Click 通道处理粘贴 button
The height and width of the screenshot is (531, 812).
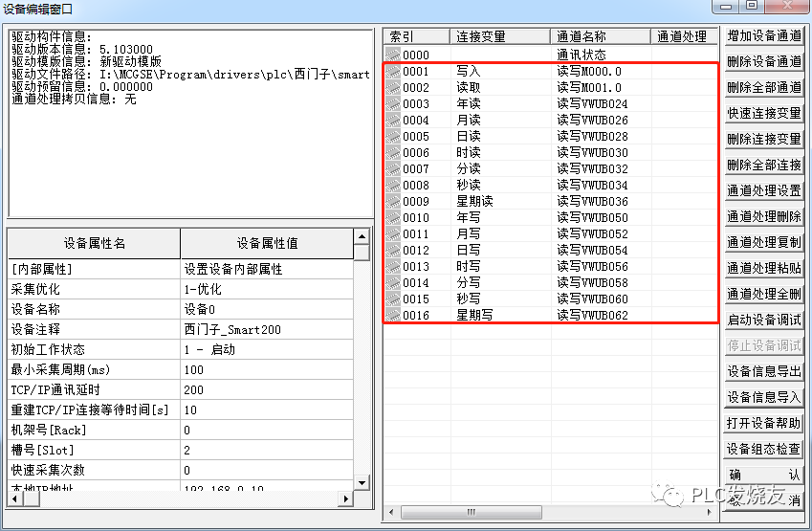pos(764,268)
